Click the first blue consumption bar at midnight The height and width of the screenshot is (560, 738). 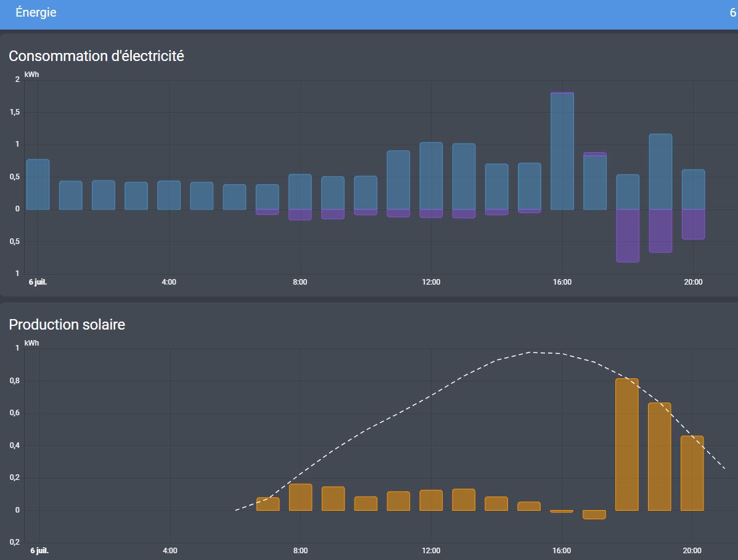pyautogui.click(x=38, y=184)
